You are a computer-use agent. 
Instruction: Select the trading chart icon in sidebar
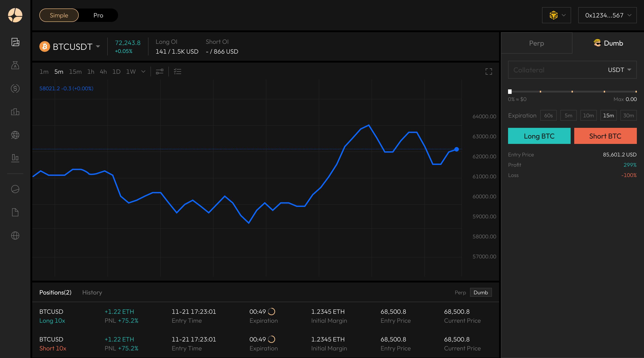click(x=15, y=42)
